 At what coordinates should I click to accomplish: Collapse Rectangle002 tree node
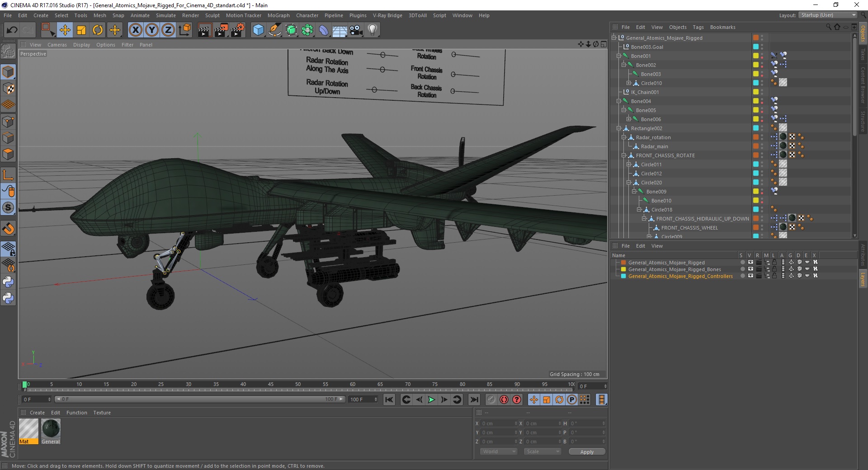pyautogui.click(x=618, y=128)
